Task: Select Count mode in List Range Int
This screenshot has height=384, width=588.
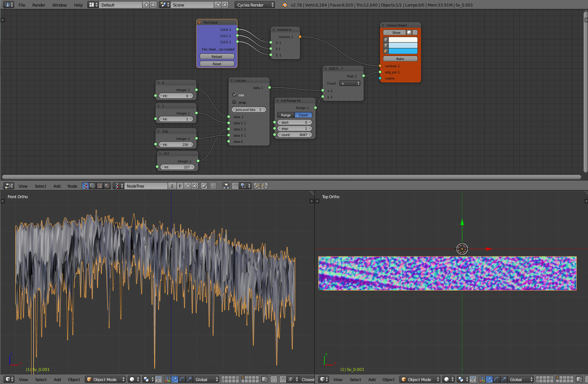Action: (x=303, y=115)
